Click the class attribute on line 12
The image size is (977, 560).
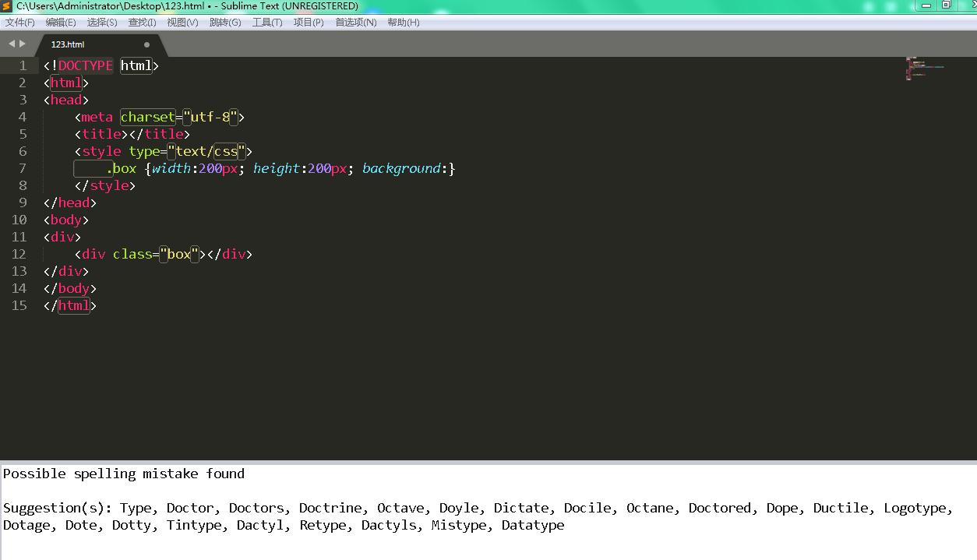132,254
